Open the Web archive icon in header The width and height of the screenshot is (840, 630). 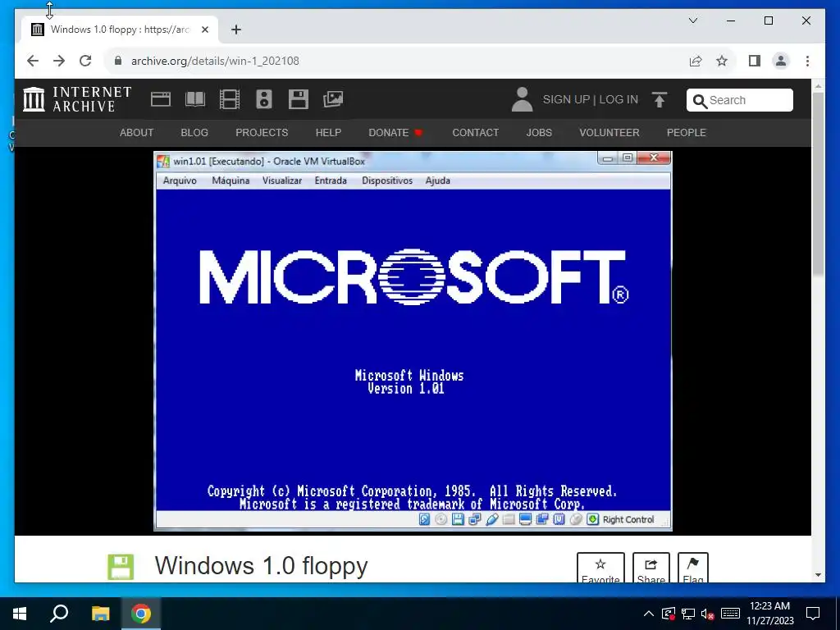(x=161, y=99)
